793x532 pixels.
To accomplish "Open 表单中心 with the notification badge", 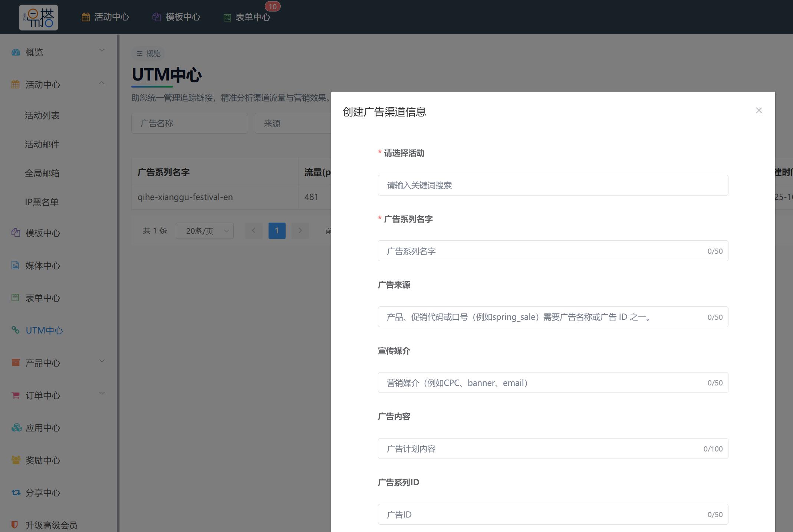I will 248,17.
